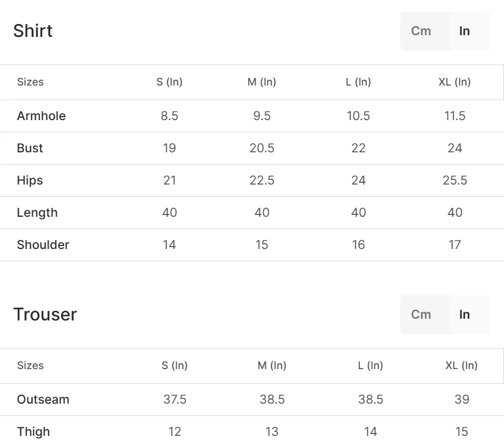Click Trouser L (In) column header
Viewport: 504px width, 447px height.
(x=371, y=366)
